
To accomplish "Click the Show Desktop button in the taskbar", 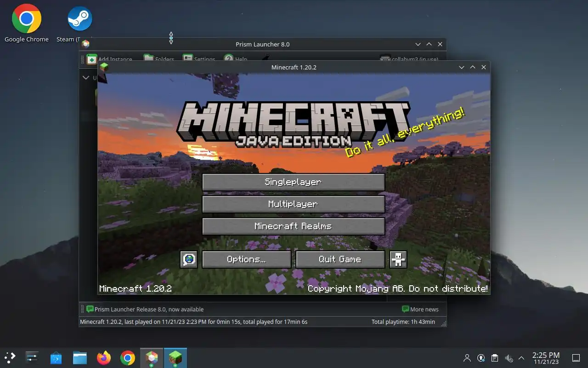I will pyautogui.click(x=576, y=358).
